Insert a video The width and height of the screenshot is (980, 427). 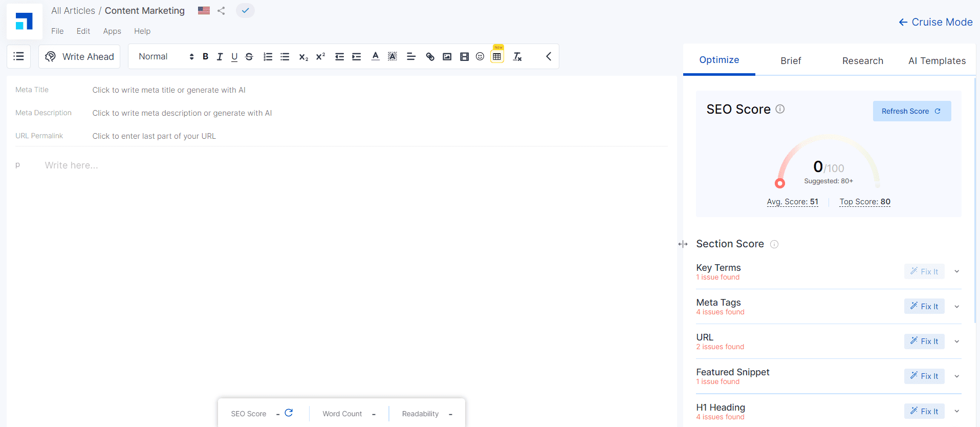(464, 57)
